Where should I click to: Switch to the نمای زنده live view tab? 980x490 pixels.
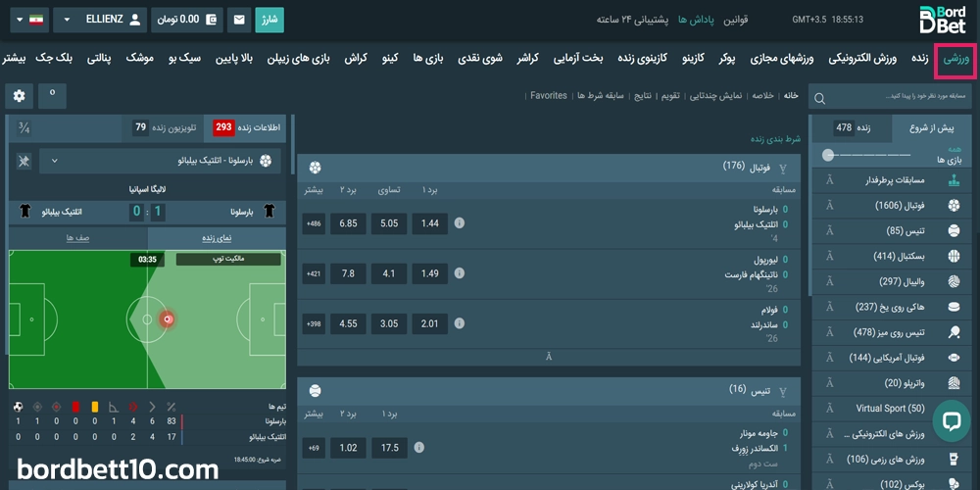pyautogui.click(x=216, y=238)
